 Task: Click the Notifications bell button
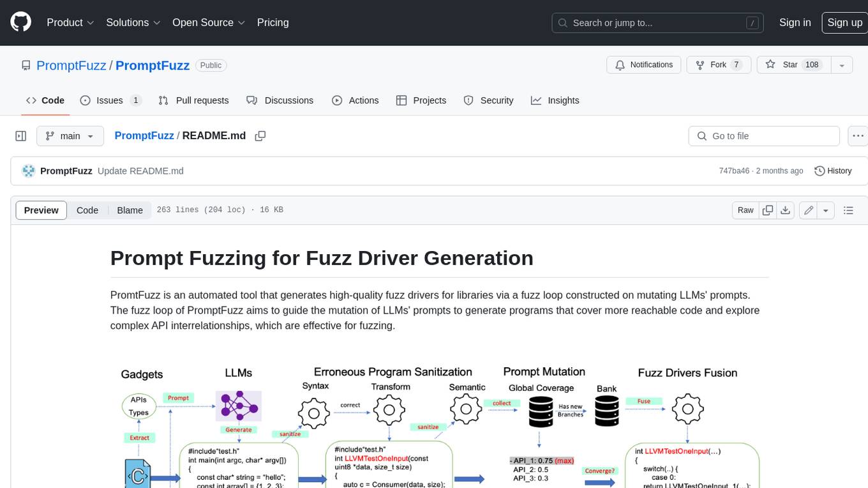pos(644,65)
